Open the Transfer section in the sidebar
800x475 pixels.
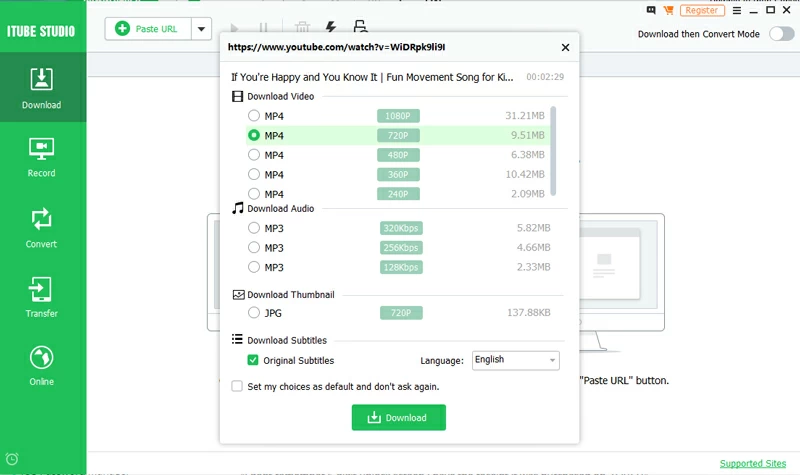tap(42, 297)
